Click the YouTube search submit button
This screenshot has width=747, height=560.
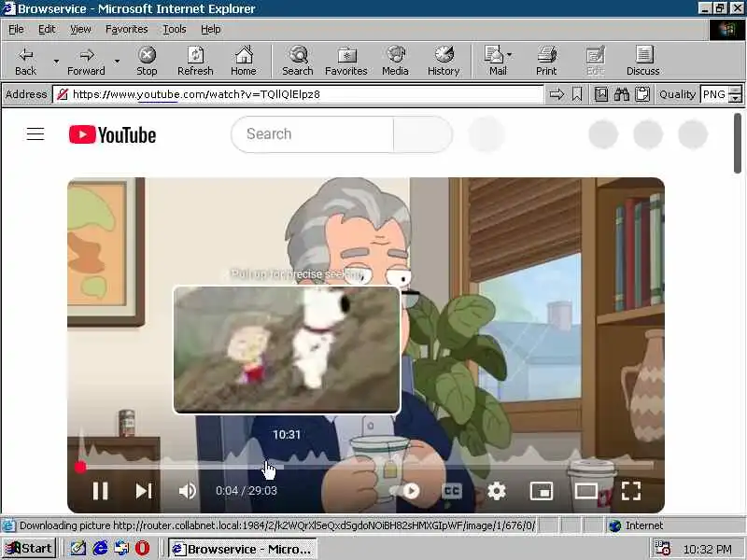pyautogui.click(x=423, y=134)
